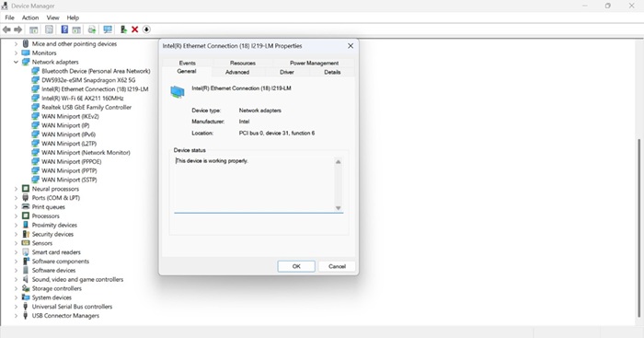Viewport: 644px width, 338px height.
Task: Click the Enable/Update device driver icon
Action: tap(123, 29)
